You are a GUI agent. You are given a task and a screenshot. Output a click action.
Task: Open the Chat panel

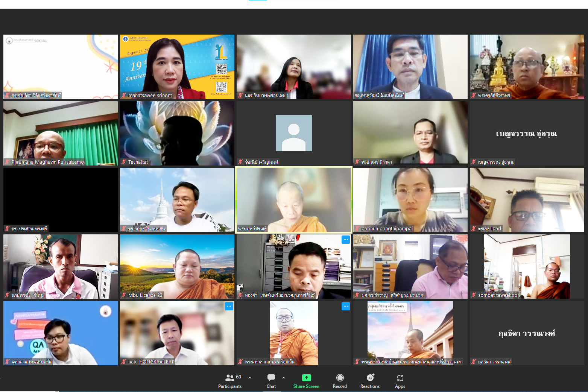pyautogui.click(x=271, y=381)
